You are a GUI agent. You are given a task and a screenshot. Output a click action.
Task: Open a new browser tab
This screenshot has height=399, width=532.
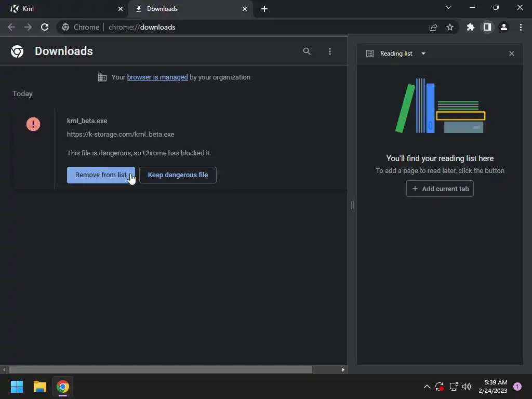[264, 9]
